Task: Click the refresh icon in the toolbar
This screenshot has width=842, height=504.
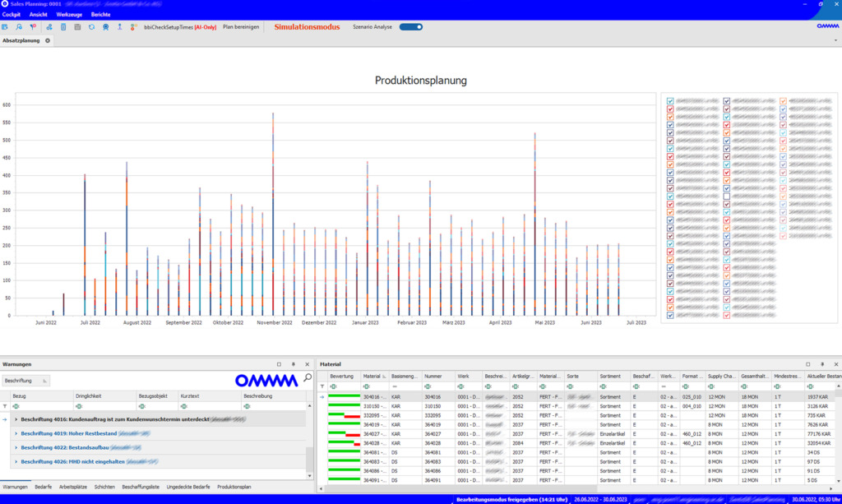Action: pyautogui.click(x=91, y=27)
